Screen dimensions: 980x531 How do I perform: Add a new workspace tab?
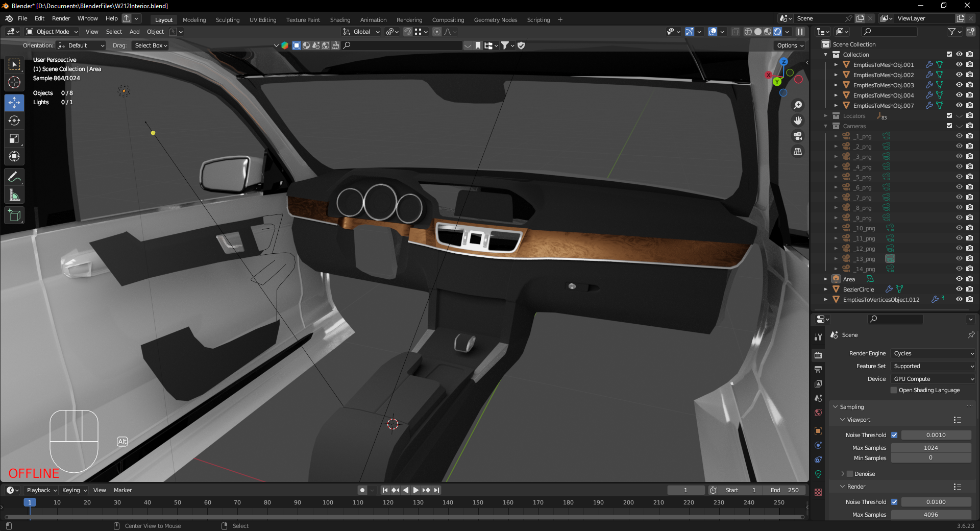click(x=560, y=20)
